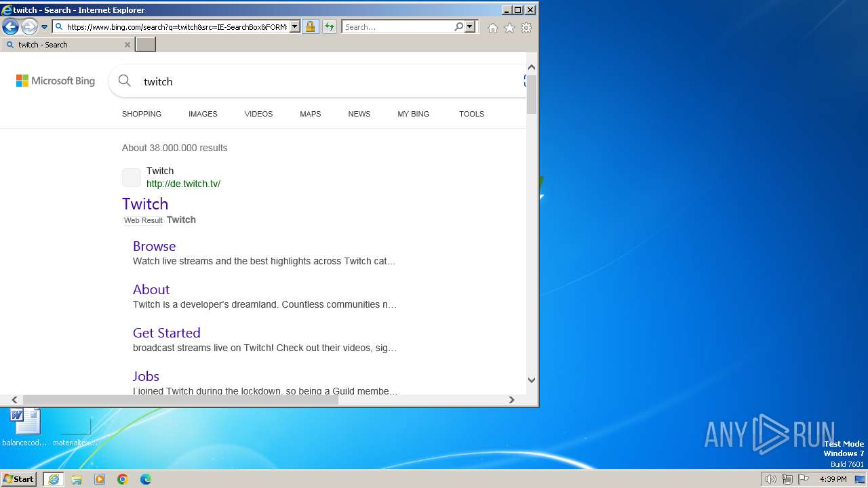The image size is (868, 488).
Task: Click the 'Web Result' label
Action: pos(143,220)
